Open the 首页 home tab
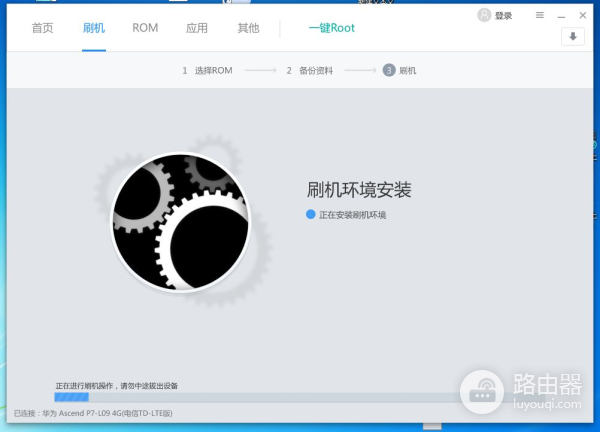The width and height of the screenshot is (600, 432). tap(42, 28)
